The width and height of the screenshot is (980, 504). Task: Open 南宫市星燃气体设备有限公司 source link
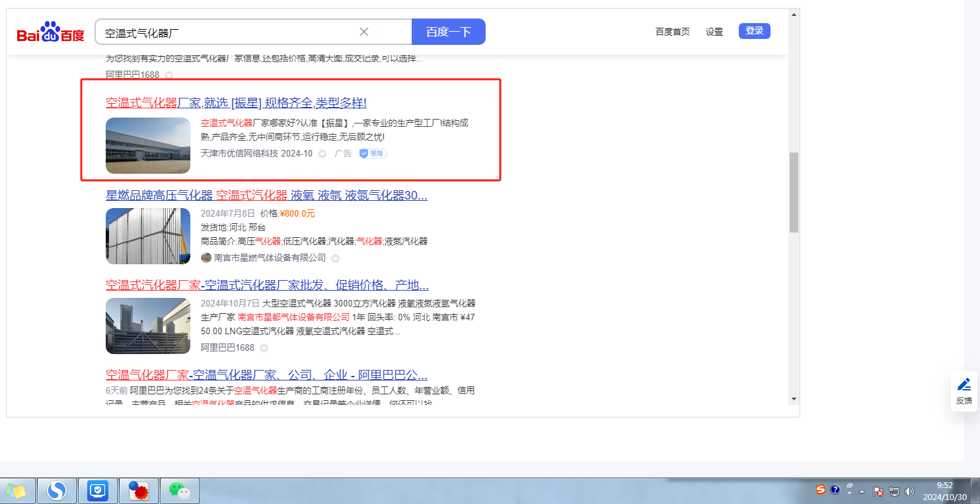pos(270,258)
